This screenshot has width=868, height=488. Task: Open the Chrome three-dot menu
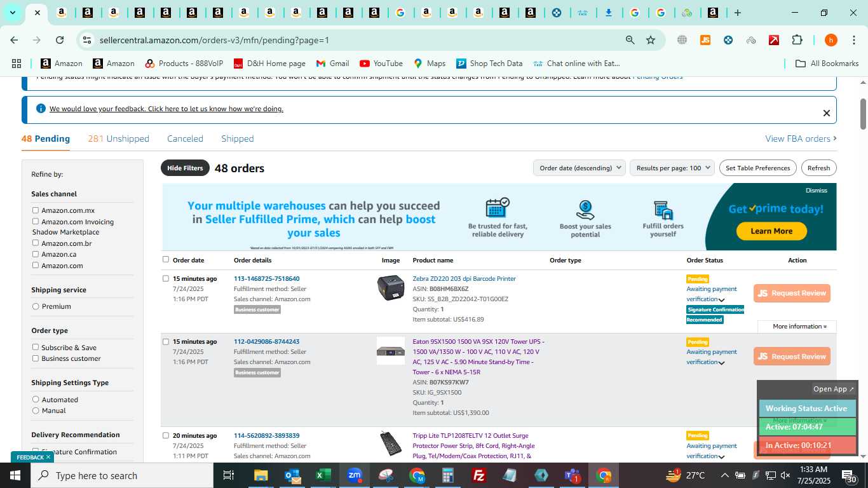[853, 40]
